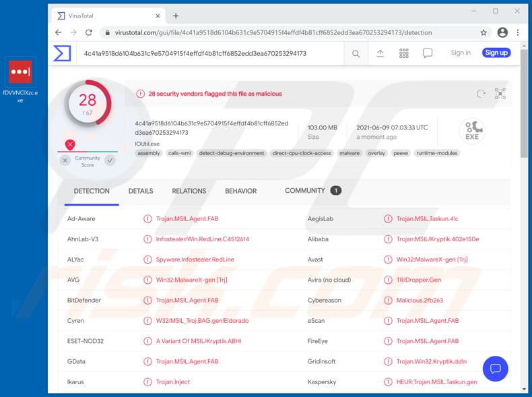The width and height of the screenshot is (532, 397).
Task: Click the red community score marker
Action: coord(70,145)
